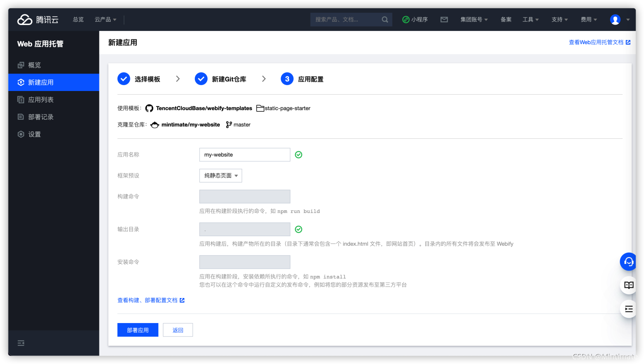Click the branch icon beside master

click(229, 125)
